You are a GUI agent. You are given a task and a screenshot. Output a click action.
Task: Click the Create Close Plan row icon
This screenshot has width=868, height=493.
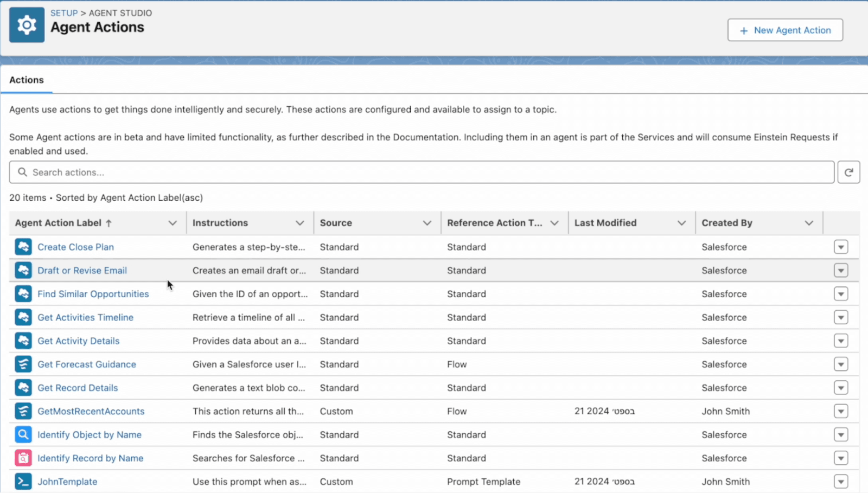tap(23, 247)
